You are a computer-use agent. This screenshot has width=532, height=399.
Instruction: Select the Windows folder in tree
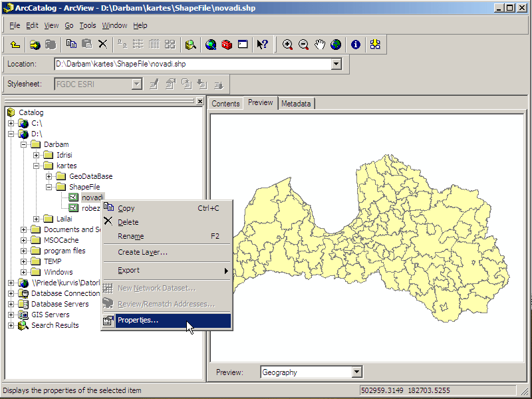click(x=59, y=272)
